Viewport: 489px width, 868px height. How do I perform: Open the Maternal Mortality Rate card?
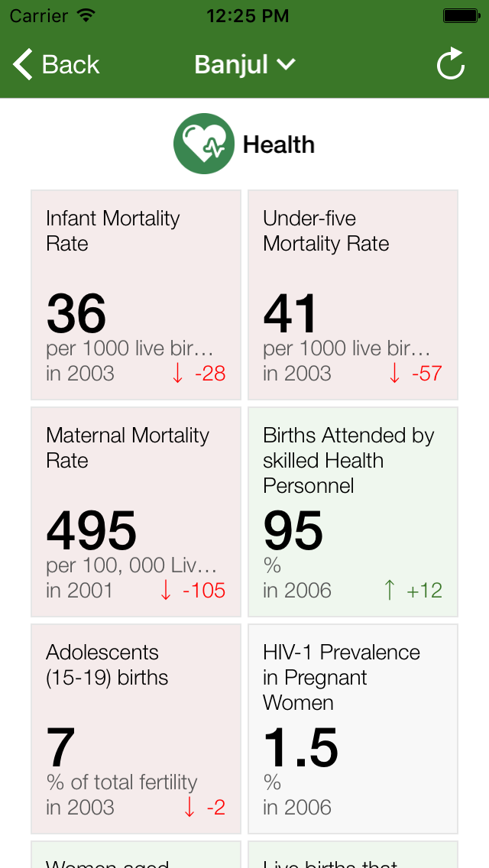click(x=136, y=512)
